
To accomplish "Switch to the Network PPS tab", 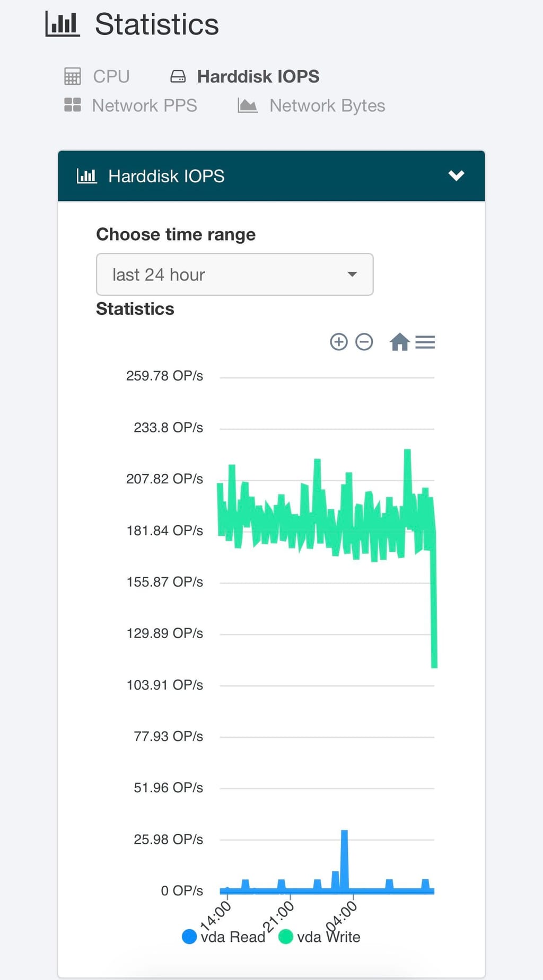I will tap(144, 105).
